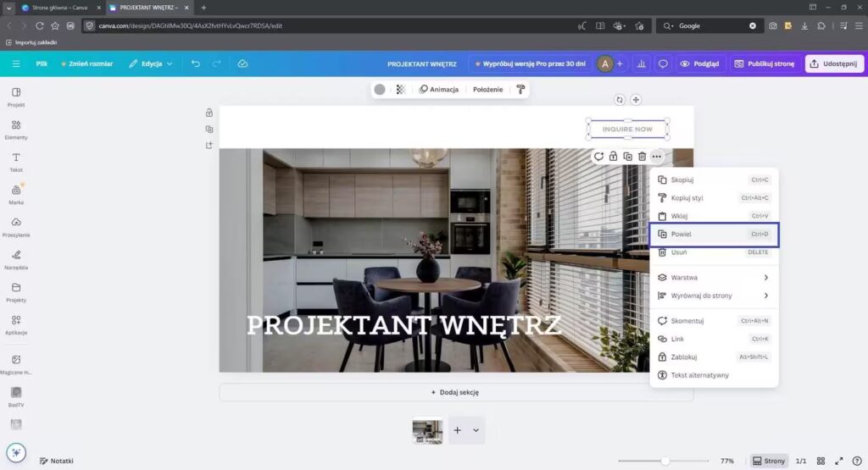Click the analytics chart icon in header
The width and height of the screenshot is (868, 470).
click(641, 64)
